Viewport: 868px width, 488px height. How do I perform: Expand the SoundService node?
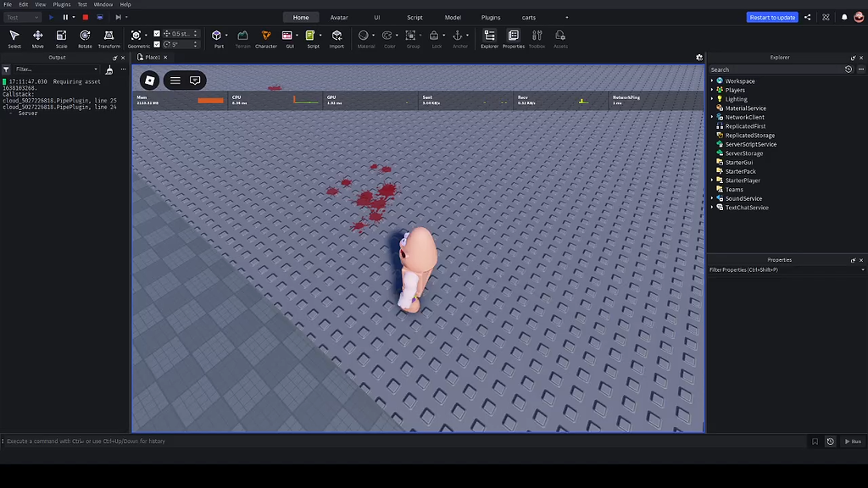(712, 198)
